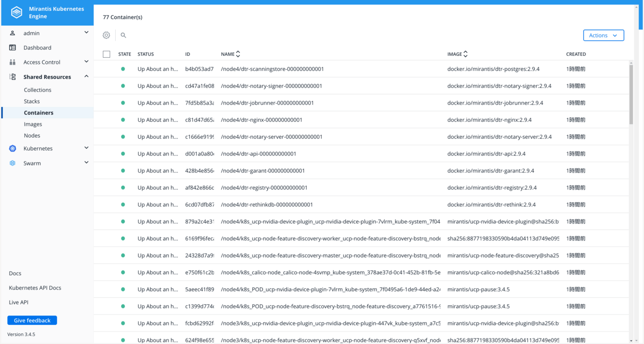Click the Kubernetes wheel icon
The image size is (644, 344).
click(13, 148)
